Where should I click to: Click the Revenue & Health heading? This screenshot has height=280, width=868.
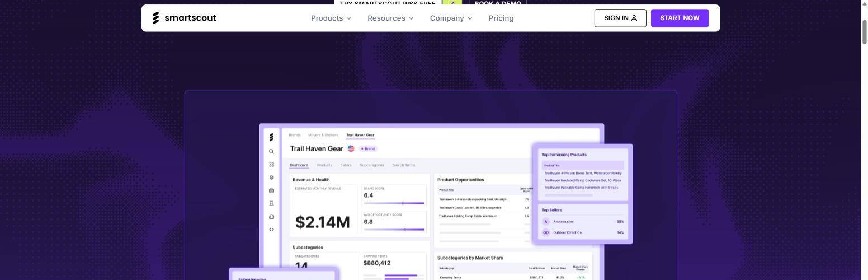click(311, 180)
